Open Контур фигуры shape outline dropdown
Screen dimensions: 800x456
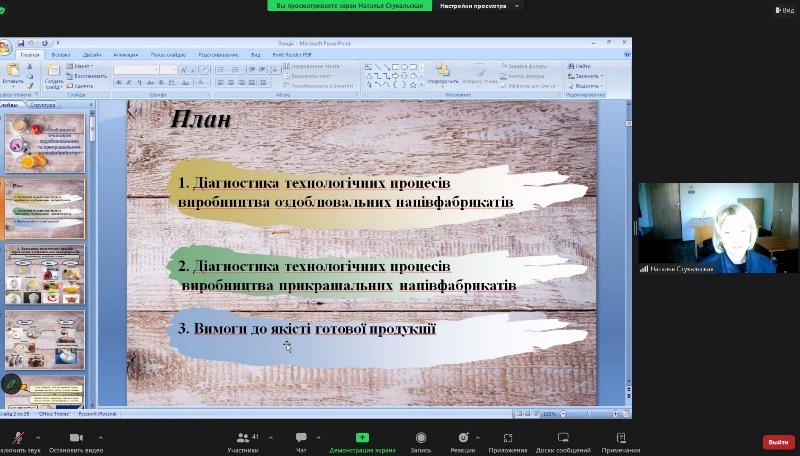[x=524, y=76]
